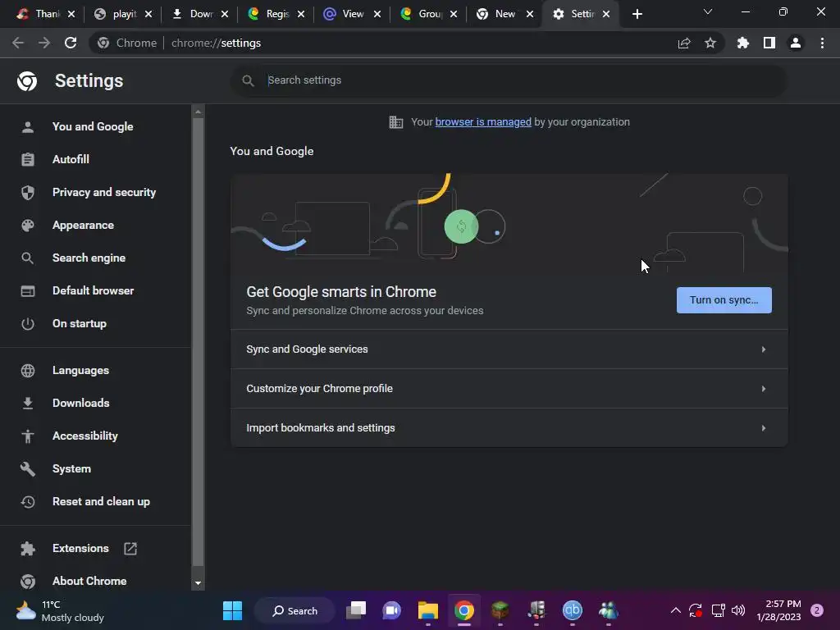Viewport: 840px width, 630px height.
Task: Switch to the 'New' tab
Action: coord(504,14)
